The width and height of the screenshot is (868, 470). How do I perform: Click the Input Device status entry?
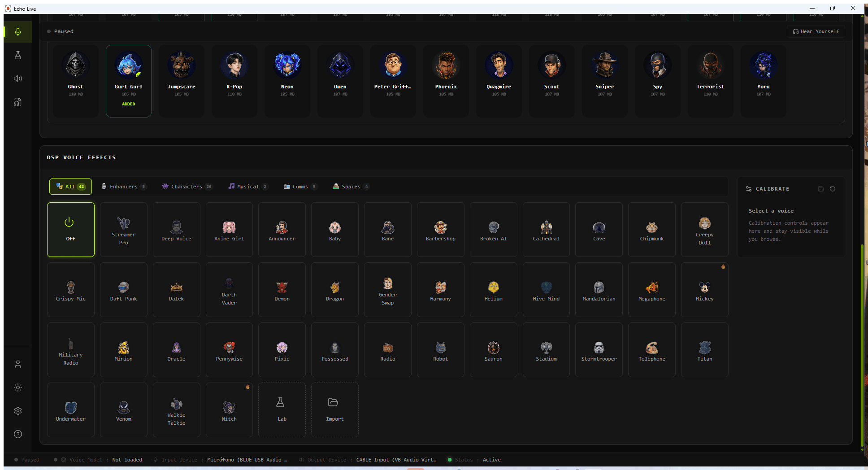tap(220, 460)
